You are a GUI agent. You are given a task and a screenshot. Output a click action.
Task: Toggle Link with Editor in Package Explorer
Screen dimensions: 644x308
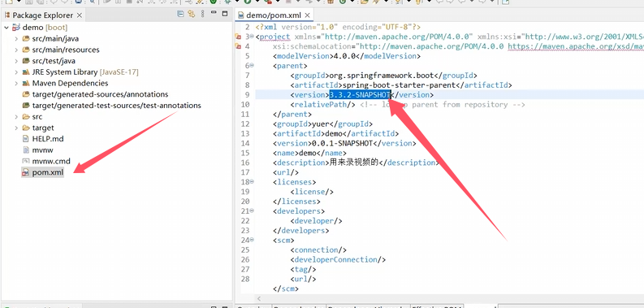[191, 15]
